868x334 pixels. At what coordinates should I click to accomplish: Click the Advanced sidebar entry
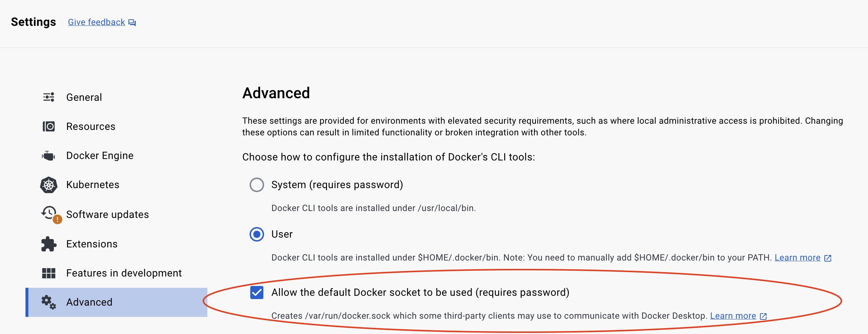tap(89, 302)
